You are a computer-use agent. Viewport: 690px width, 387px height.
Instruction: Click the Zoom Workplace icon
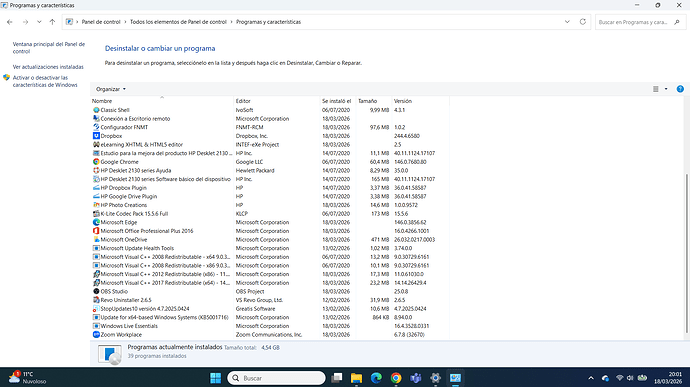[96, 335]
